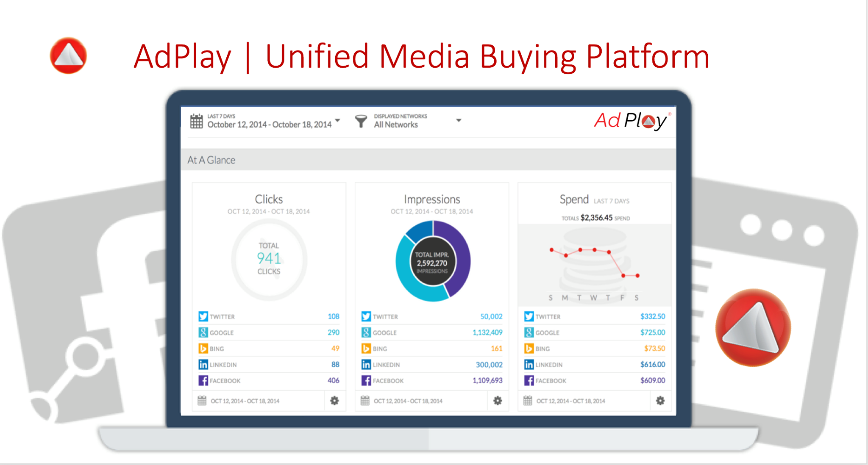The height and width of the screenshot is (465, 868).
Task: Click the funnel filter icon
Action: point(361,121)
